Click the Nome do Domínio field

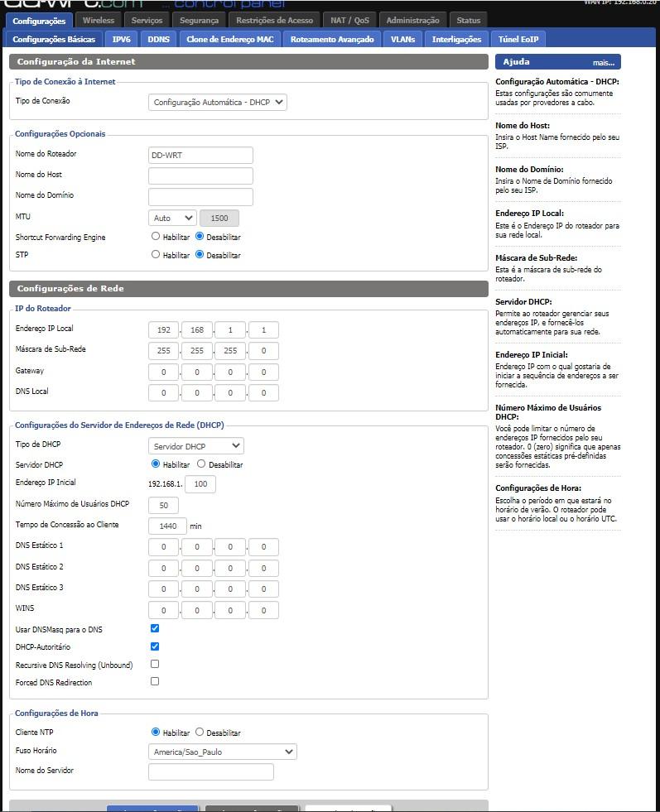click(x=200, y=197)
